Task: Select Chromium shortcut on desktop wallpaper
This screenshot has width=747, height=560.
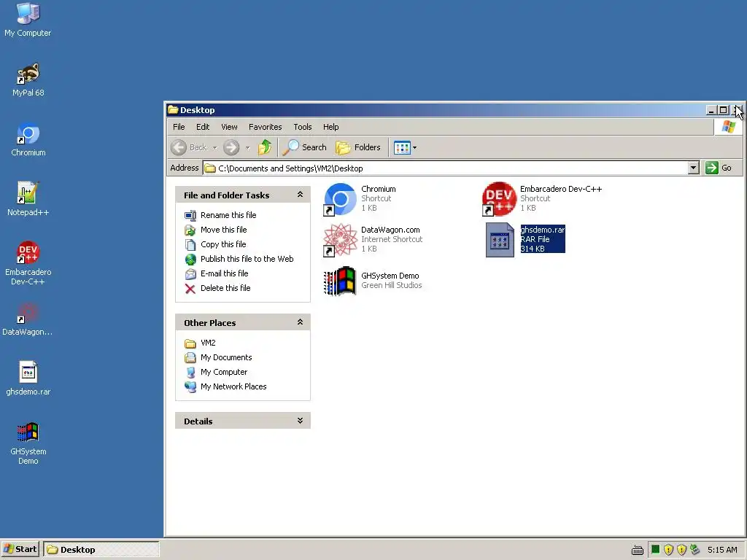Action: pos(28,140)
